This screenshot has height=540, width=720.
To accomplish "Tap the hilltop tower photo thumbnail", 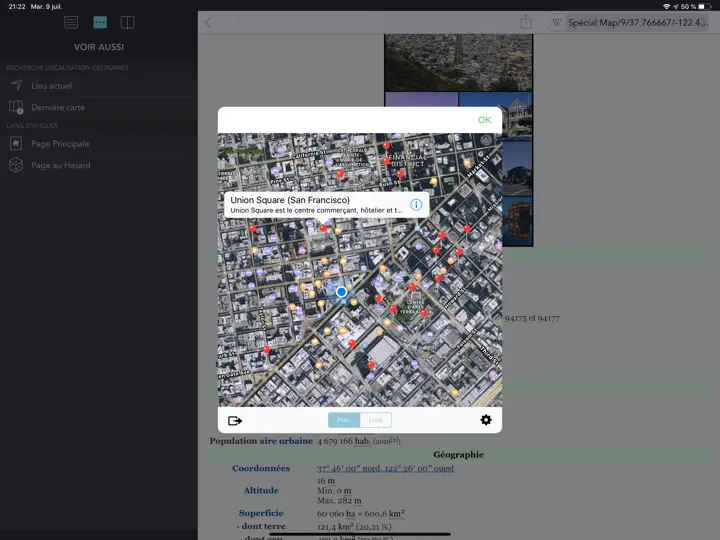I will [x=458, y=62].
